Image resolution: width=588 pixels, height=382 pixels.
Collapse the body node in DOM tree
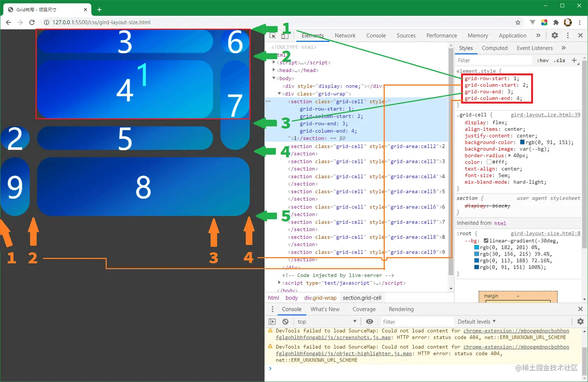pyautogui.click(x=274, y=78)
